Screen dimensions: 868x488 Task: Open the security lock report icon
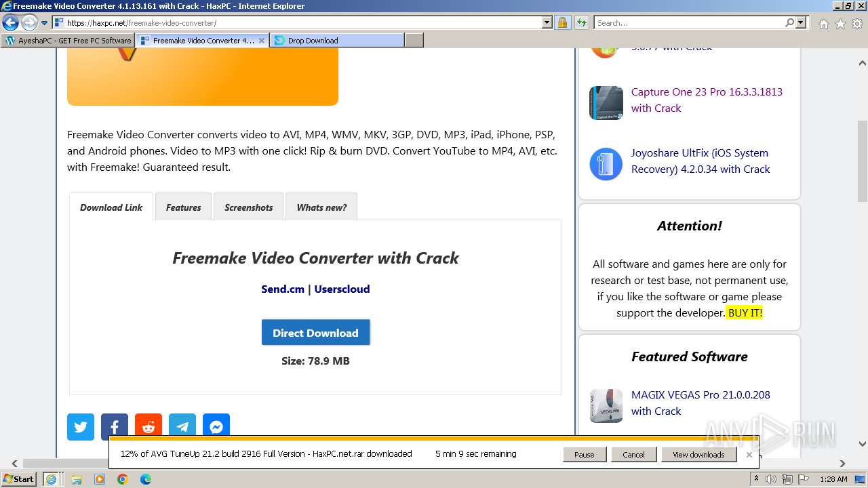(x=562, y=23)
